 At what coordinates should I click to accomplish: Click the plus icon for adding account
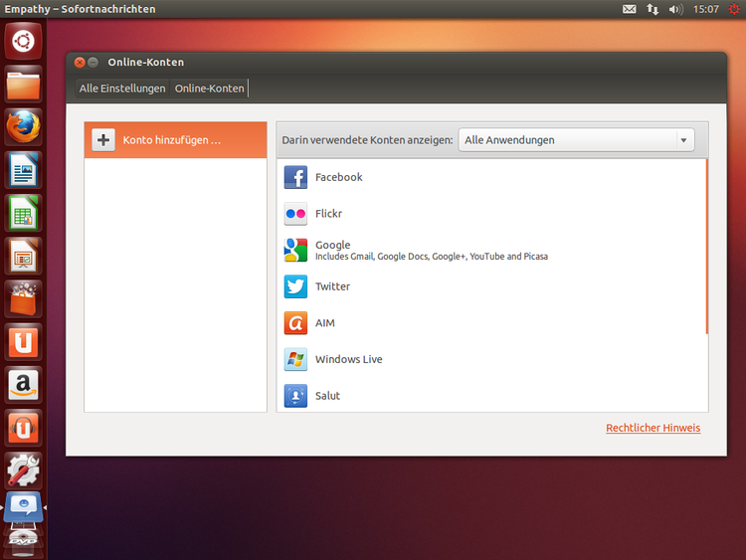(103, 140)
